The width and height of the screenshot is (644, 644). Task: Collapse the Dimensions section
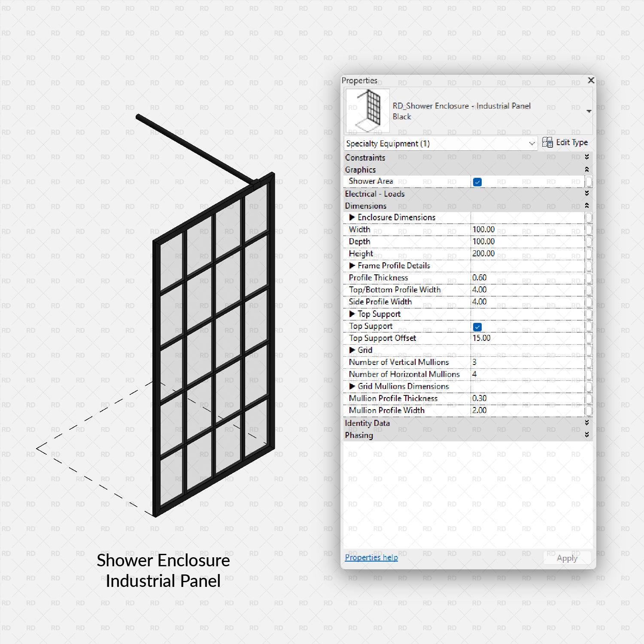(x=586, y=206)
